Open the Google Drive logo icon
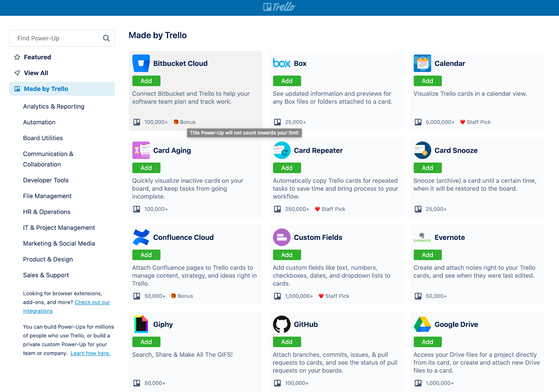 coord(422,324)
